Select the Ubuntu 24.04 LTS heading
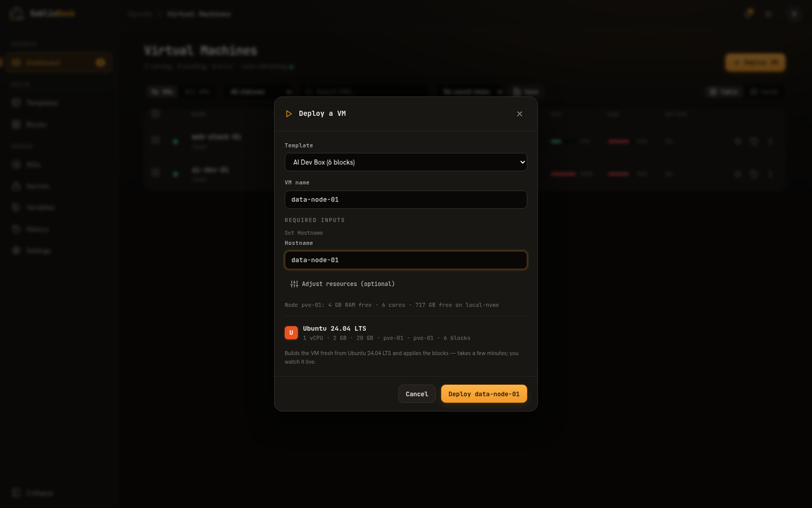 click(334, 328)
